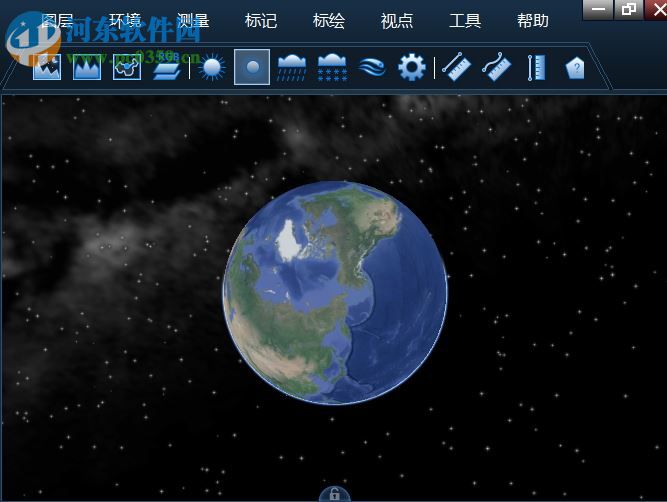The width and height of the screenshot is (667, 502).
Task: Open the 环境 menu
Action: click(125, 20)
